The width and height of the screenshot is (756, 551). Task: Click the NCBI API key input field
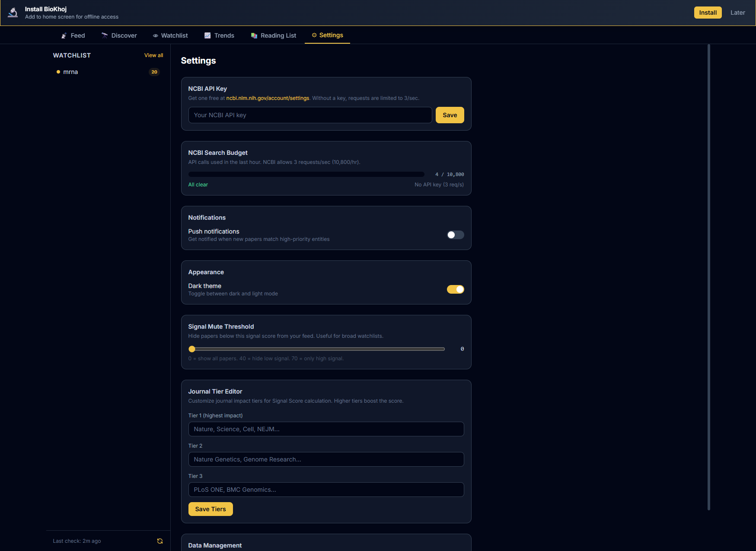309,115
